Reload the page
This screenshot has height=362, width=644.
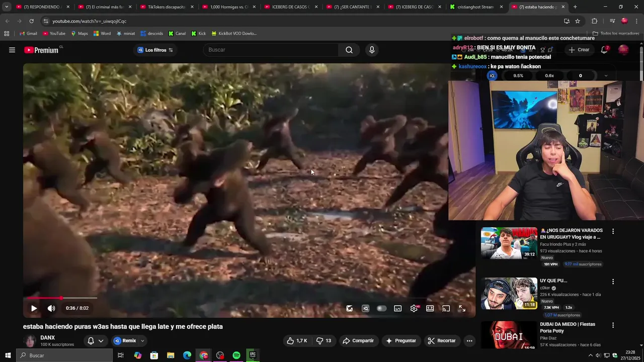31,21
